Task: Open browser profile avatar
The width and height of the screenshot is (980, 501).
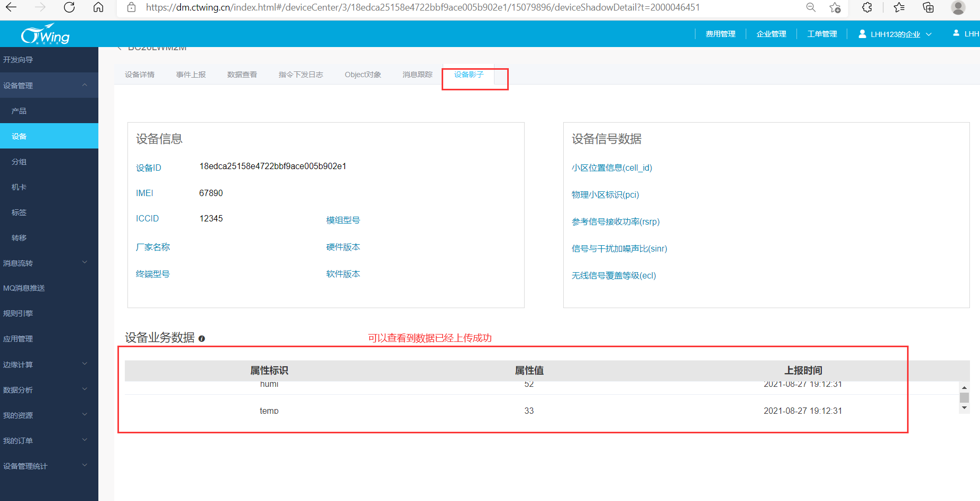Action: tap(958, 7)
